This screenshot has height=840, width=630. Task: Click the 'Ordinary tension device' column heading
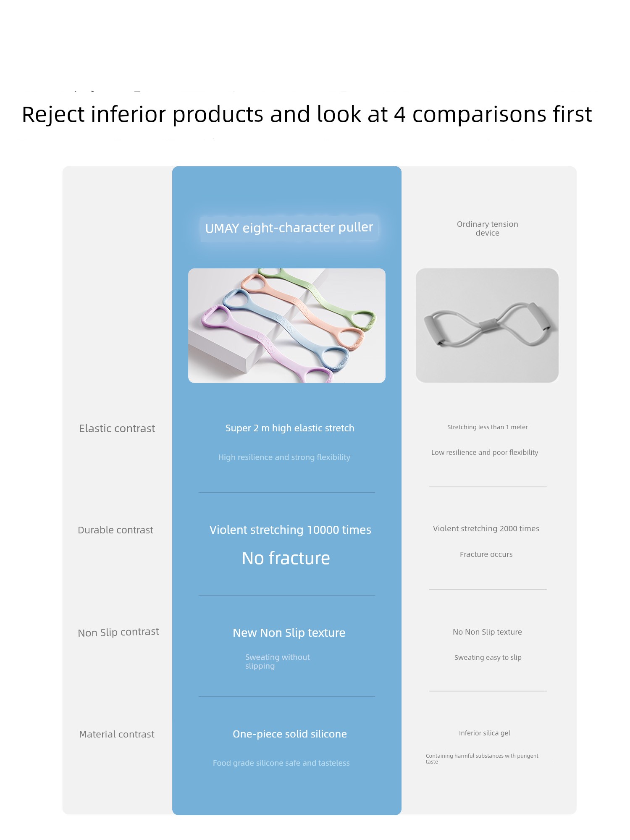pos(487,228)
